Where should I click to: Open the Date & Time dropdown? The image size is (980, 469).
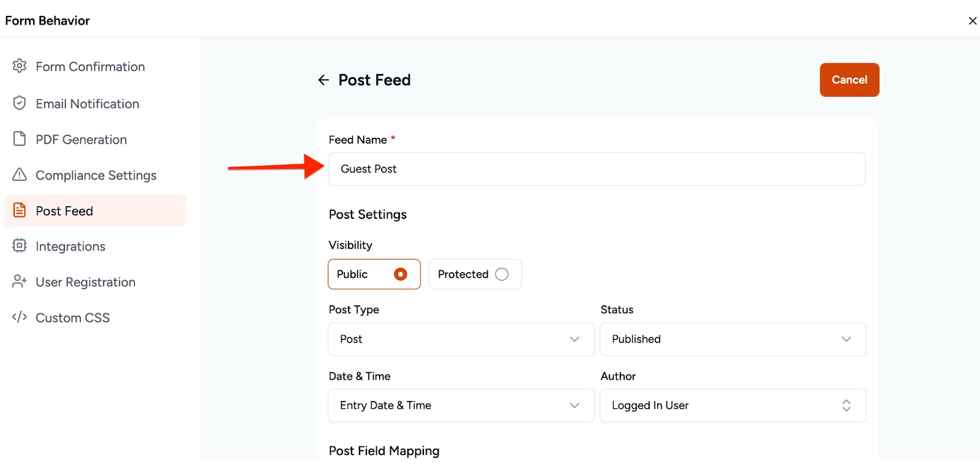click(x=573, y=405)
